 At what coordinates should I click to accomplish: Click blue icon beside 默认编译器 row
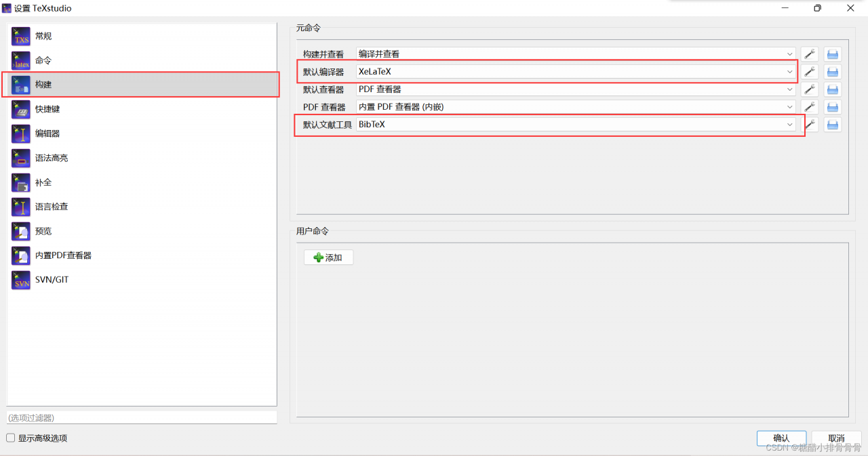point(833,72)
